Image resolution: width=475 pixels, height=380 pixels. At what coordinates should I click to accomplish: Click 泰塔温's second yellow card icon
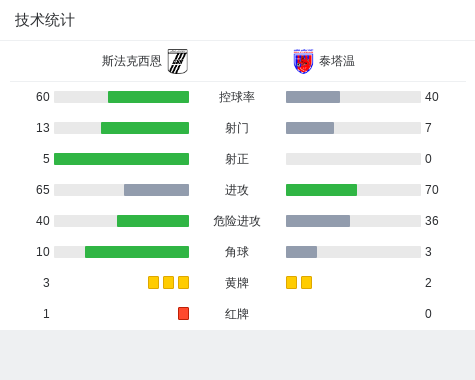pos(306,282)
